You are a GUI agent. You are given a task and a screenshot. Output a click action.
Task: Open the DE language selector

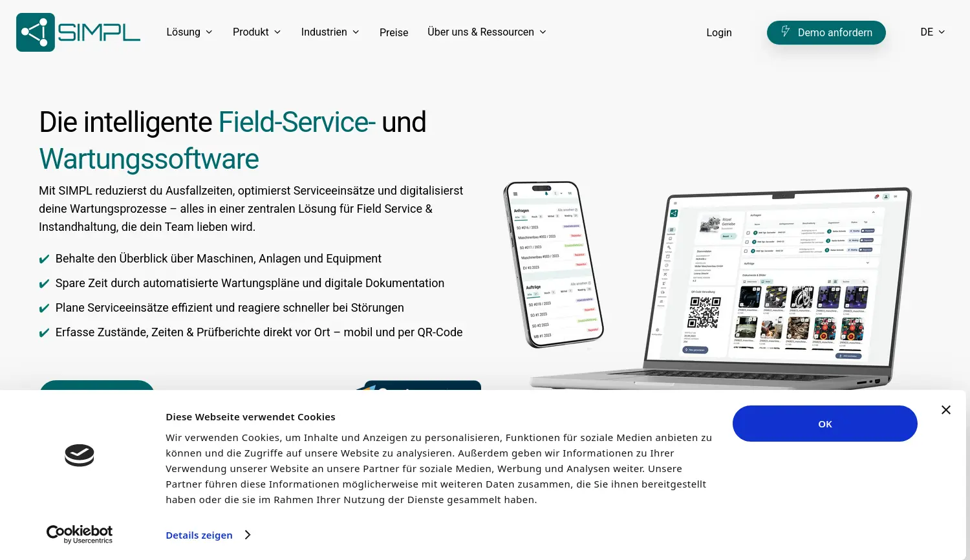[932, 32]
